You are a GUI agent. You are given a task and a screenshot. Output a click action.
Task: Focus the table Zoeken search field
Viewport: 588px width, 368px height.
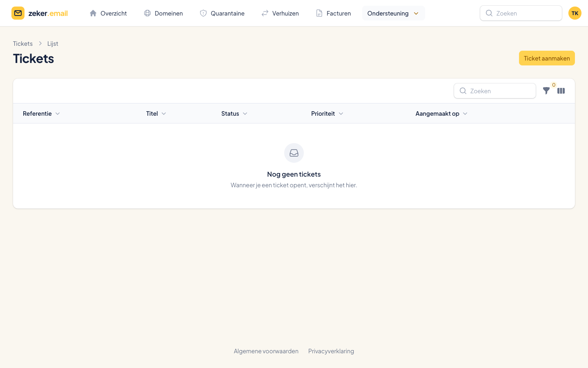(495, 91)
